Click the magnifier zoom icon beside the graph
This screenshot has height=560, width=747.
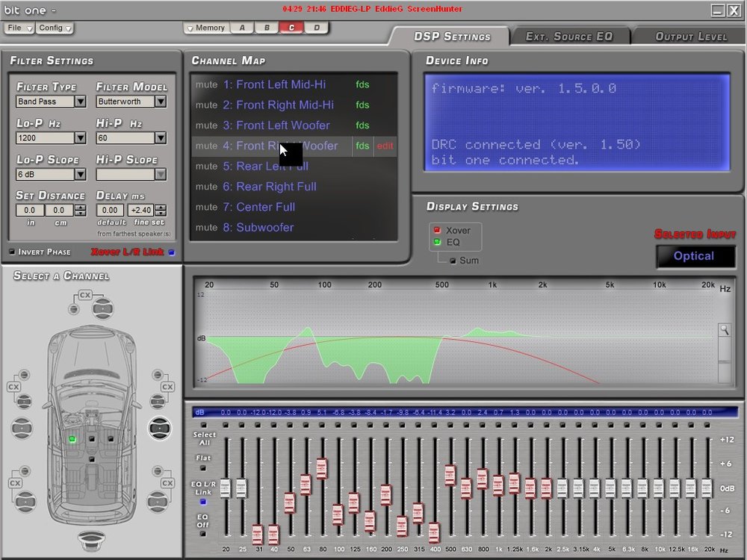click(x=724, y=329)
